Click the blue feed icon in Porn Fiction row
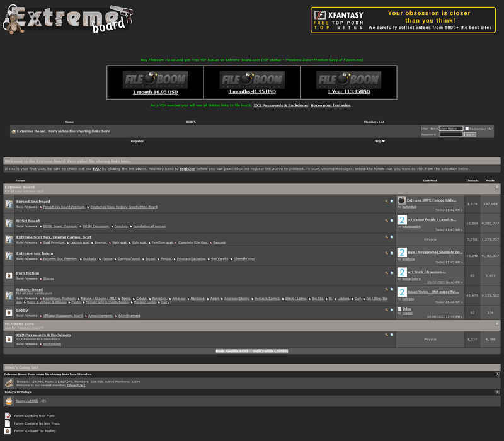504x441 pixels. tap(392, 273)
